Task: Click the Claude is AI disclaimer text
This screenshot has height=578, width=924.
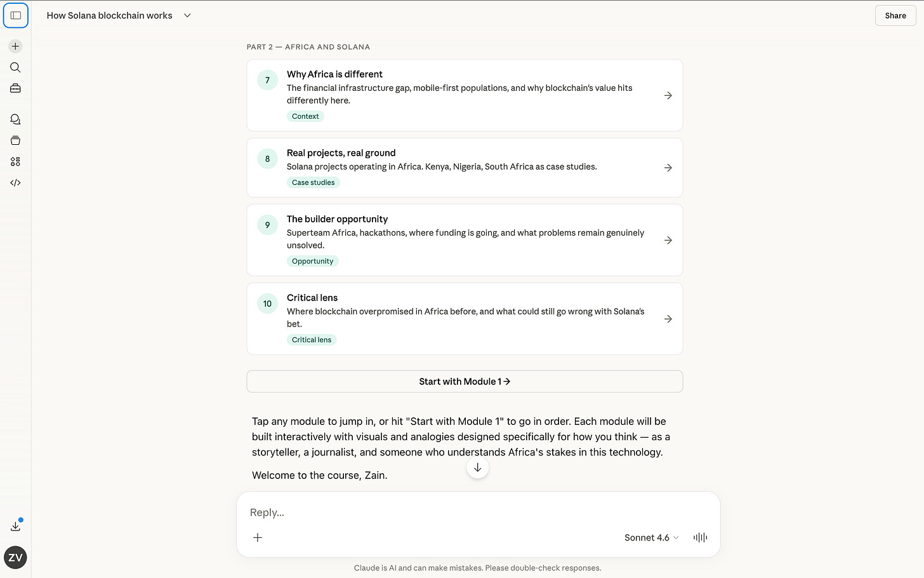Action: [x=478, y=568]
